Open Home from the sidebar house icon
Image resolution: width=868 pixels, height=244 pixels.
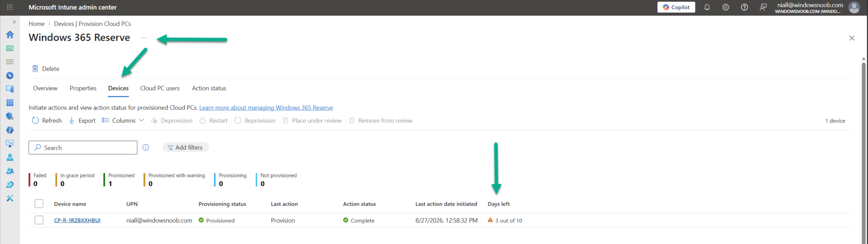[10, 34]
